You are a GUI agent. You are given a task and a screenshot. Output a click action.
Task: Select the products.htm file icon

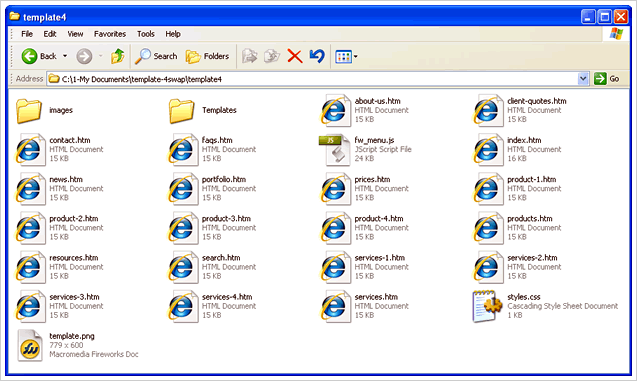[x=488, y=228]
